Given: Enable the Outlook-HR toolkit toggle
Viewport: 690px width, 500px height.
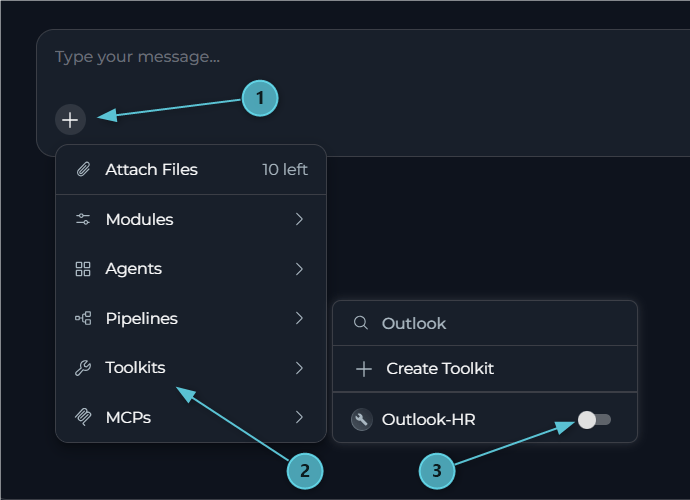Looking at the screenshot, I should (x=595, y=420).
